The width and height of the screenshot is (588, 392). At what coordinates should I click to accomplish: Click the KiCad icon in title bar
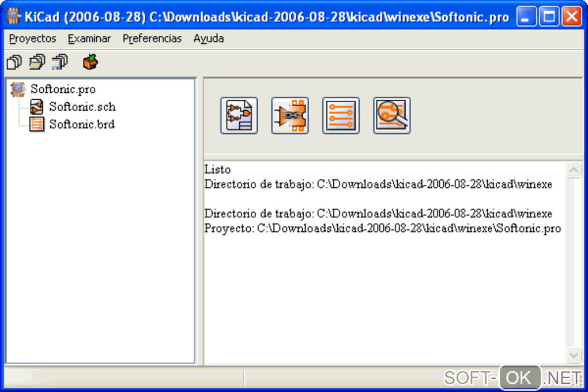(13, 16)
